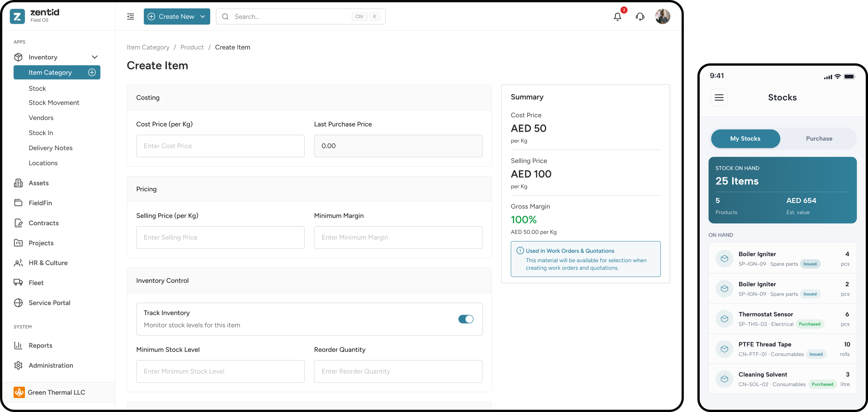
Task: Click the info icon in Work Orders notice
Action: 520,251
